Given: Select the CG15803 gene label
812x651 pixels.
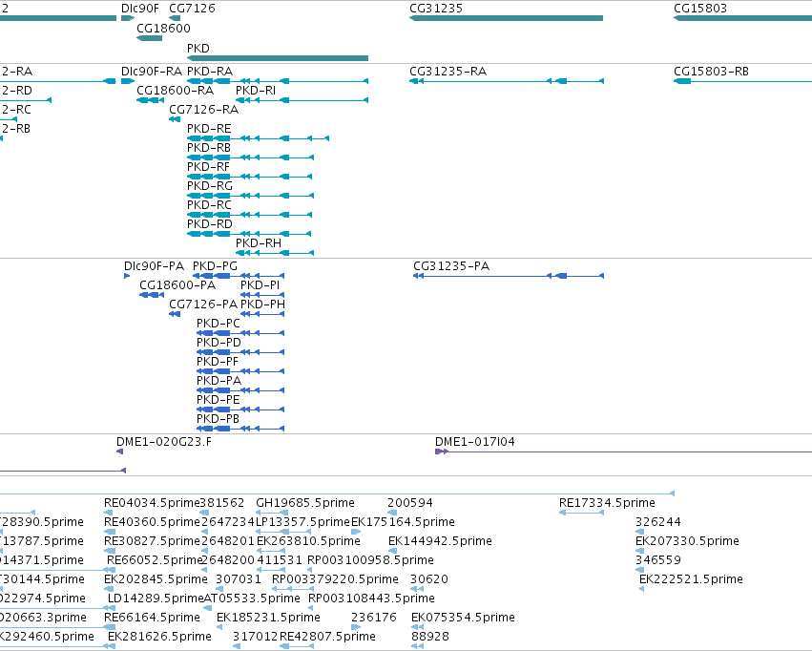Looking at the screenshot, I should point(700,9).
